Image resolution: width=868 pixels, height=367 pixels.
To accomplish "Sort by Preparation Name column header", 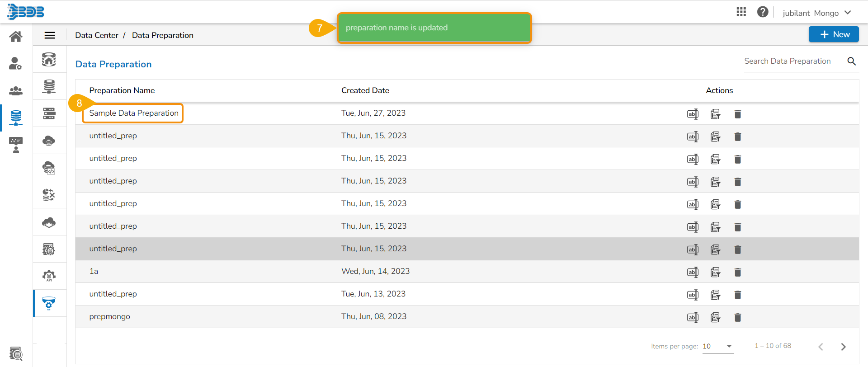I will (x=122, y=90).
